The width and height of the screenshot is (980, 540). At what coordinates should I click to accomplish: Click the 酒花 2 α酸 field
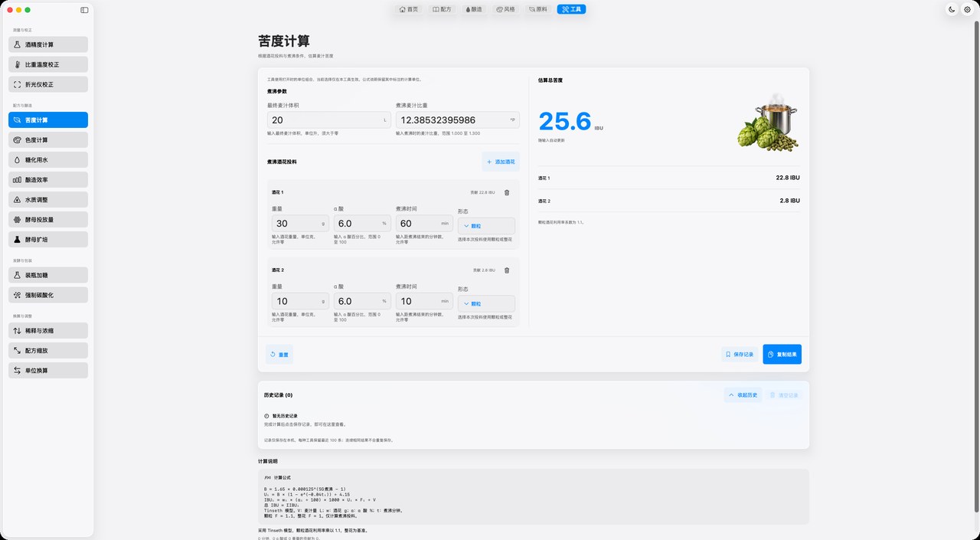[362, 301]
